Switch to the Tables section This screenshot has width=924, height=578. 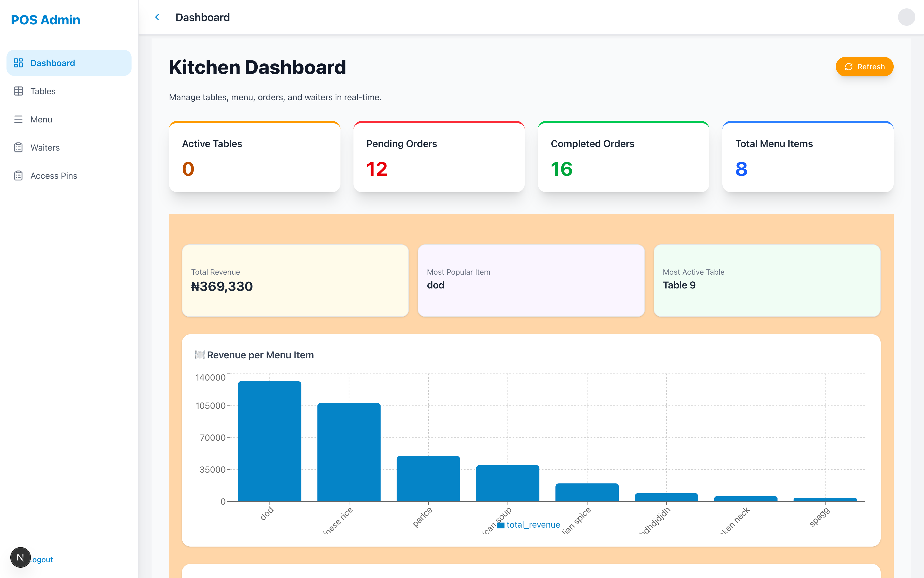point(43,91)
